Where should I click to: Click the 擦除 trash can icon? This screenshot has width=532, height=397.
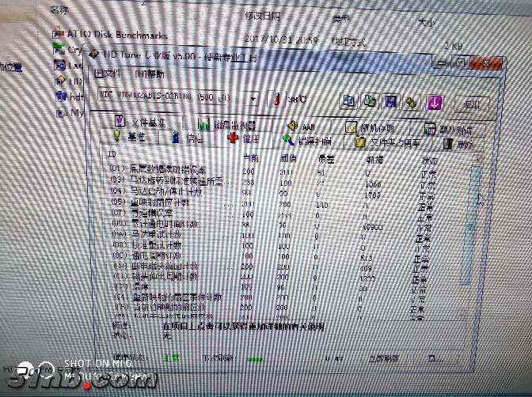pos(447,143)
